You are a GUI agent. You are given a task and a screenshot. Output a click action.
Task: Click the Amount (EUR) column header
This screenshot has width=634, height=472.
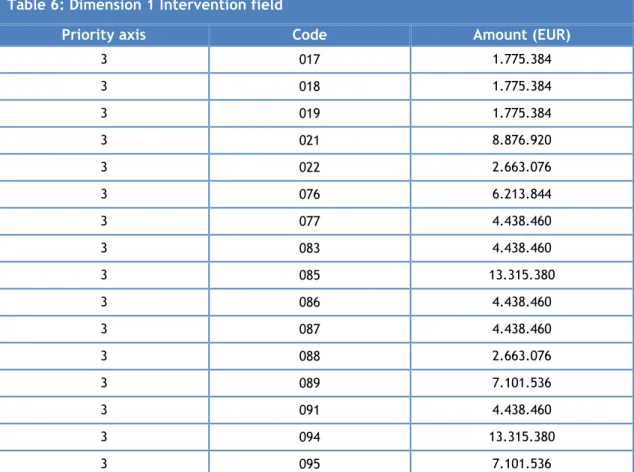(522, 35)
